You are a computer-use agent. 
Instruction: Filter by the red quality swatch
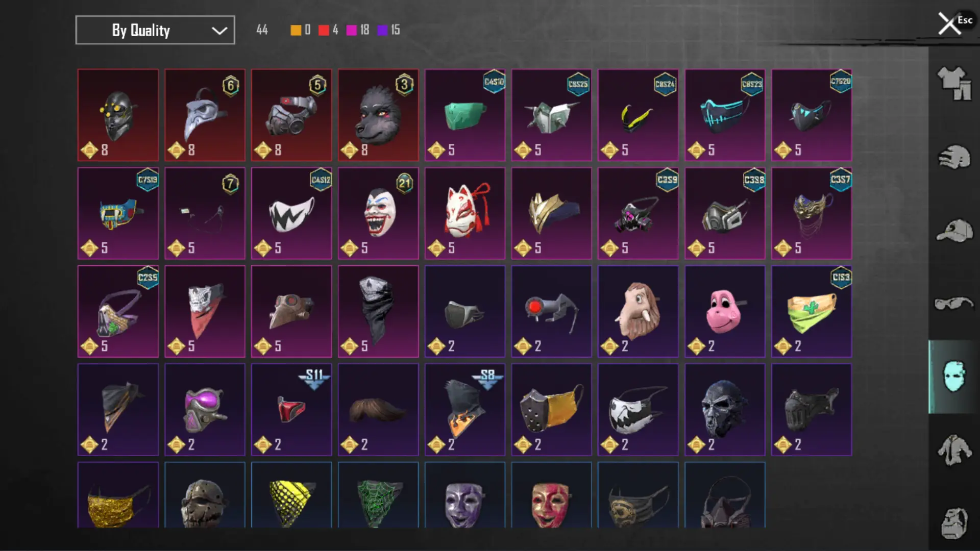[x=324, y=30]
